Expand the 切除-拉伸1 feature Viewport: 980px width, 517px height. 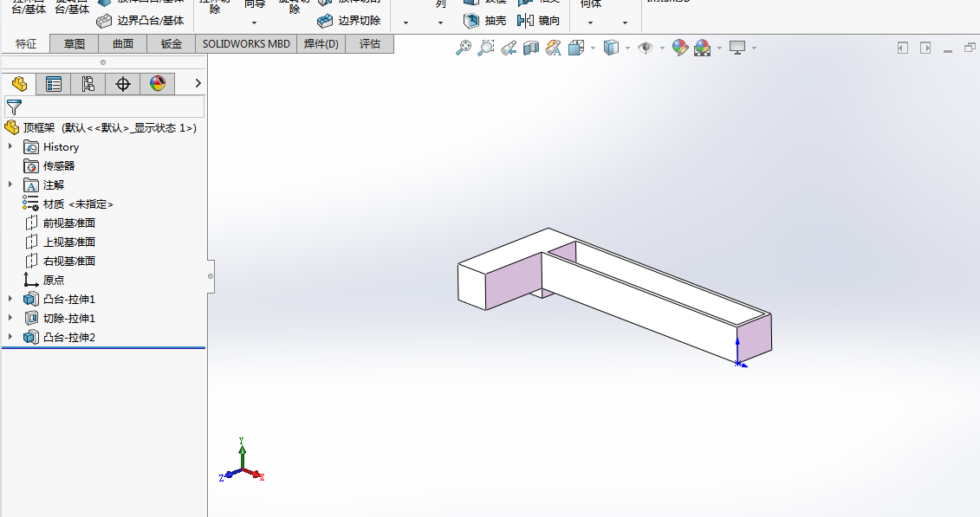tap(10, 318)
